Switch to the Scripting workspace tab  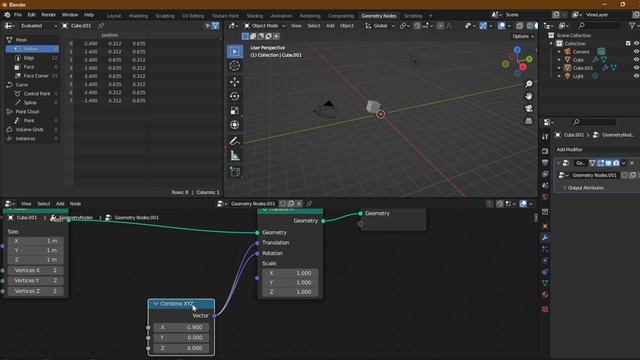pos(413,16)
